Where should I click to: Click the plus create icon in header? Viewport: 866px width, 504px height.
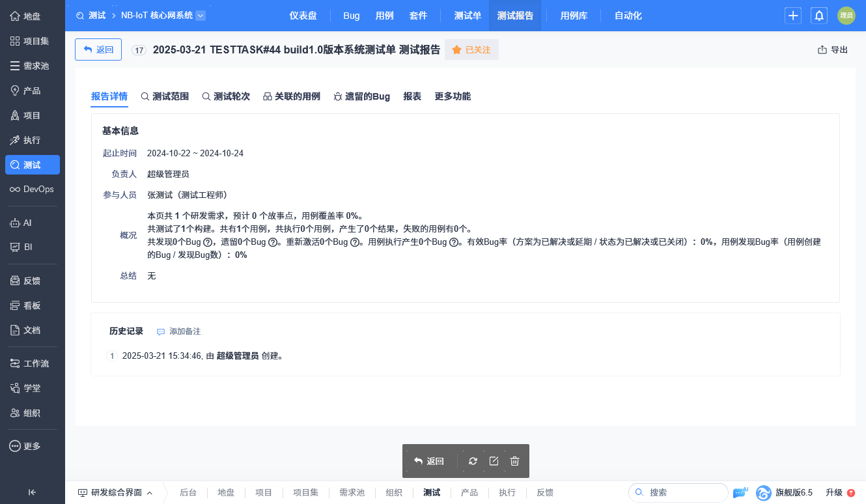(793, 16)
